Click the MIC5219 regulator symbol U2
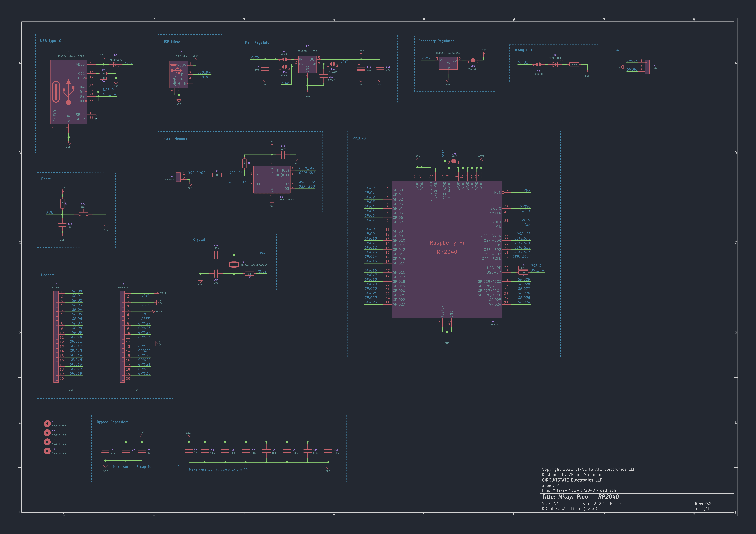This screenshot has width=756, height=534. [x=308, y=64]
